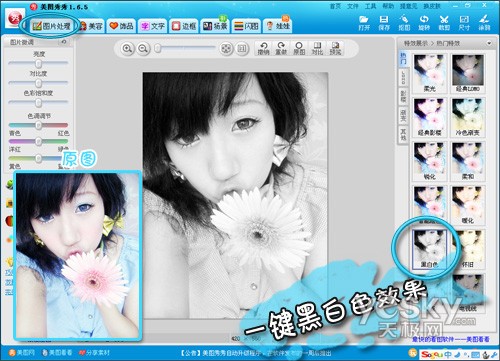
Task: Open the 分享素材 link in status bar
Action: pyautogui.click(x=94, y=352)
